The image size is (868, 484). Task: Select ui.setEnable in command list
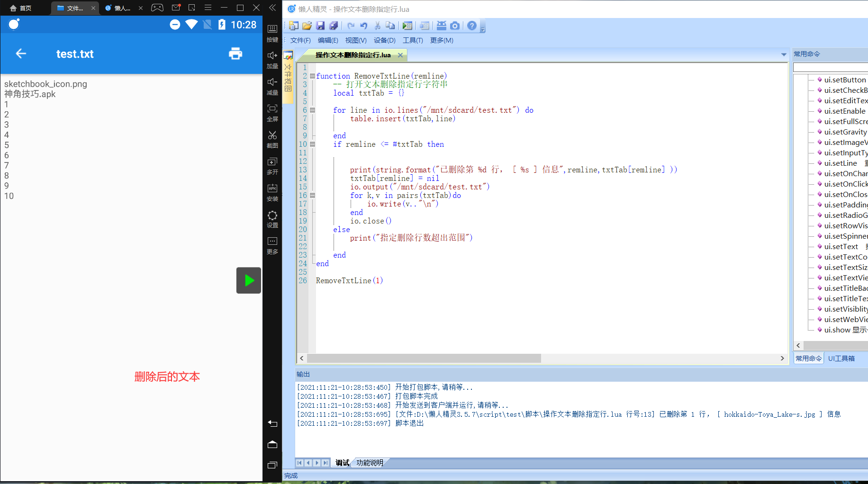[844, 111]
